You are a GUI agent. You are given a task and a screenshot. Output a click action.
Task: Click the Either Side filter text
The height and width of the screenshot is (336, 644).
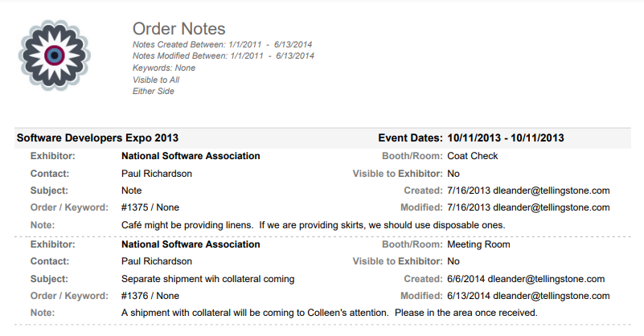154,91
